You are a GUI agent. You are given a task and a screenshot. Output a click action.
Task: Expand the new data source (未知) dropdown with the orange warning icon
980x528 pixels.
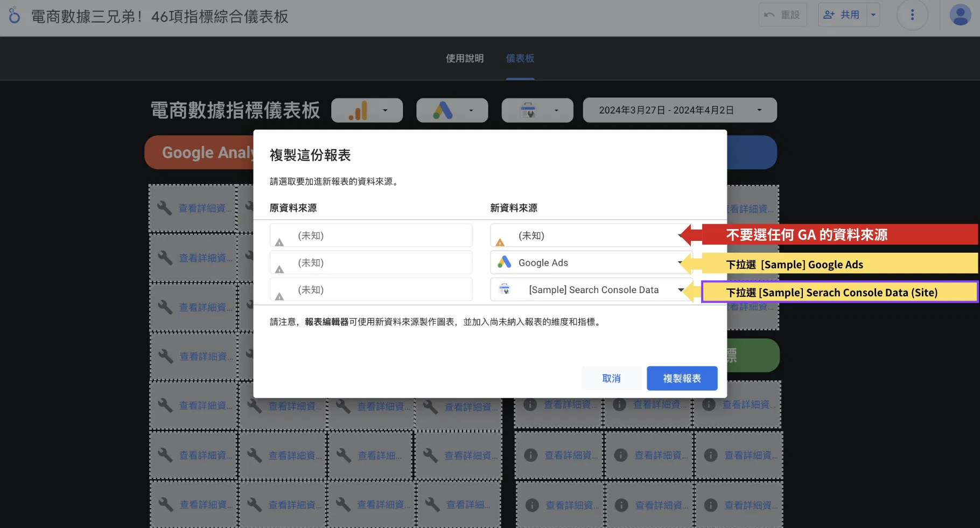click(591, 235)
